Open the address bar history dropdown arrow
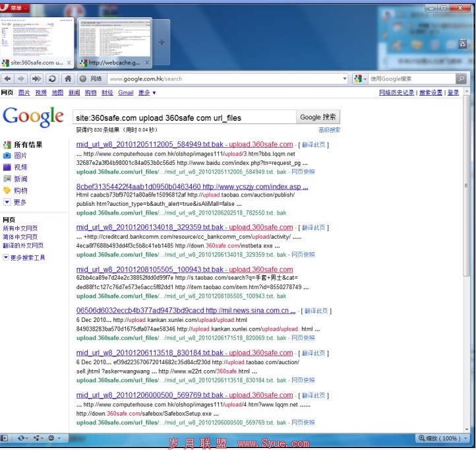476x450 pixels. coord(345,79)
